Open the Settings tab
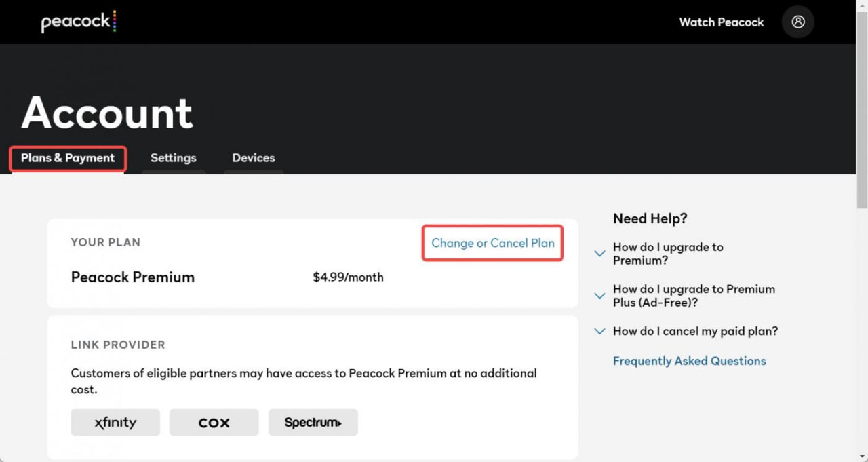 173,158
